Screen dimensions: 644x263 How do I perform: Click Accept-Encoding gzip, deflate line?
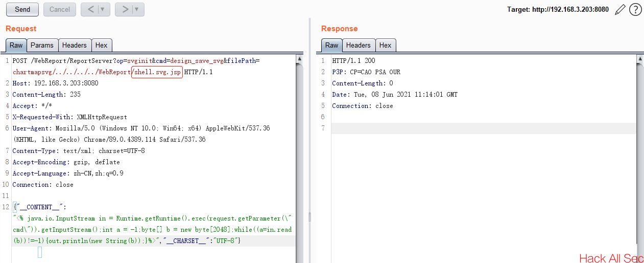pyautogui.click(x=66, y=162)
